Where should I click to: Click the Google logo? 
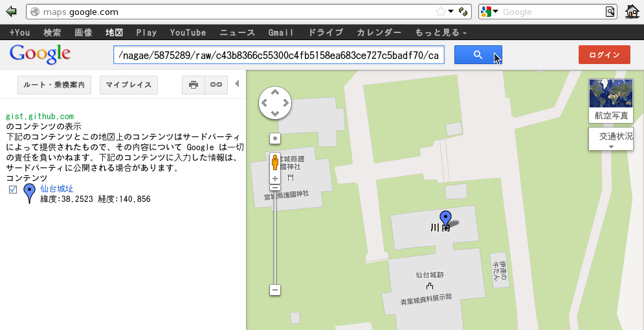[x=40, y=54]
